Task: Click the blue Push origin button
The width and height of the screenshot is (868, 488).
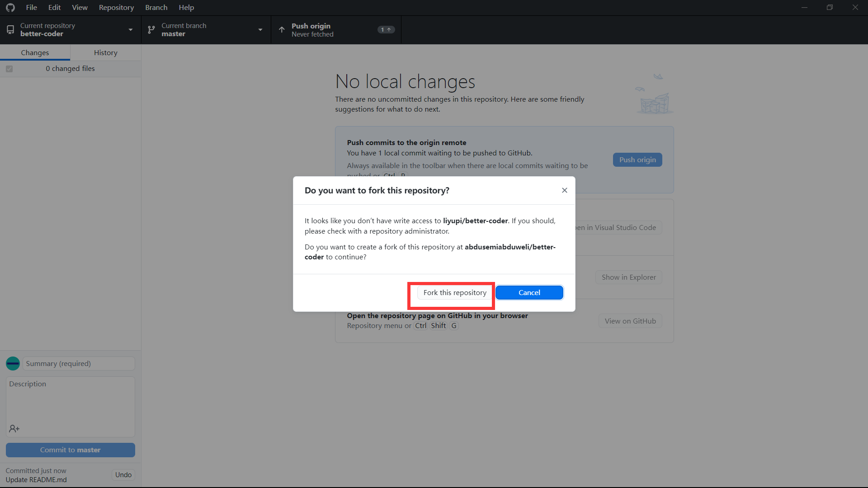Action: [637, 160]
